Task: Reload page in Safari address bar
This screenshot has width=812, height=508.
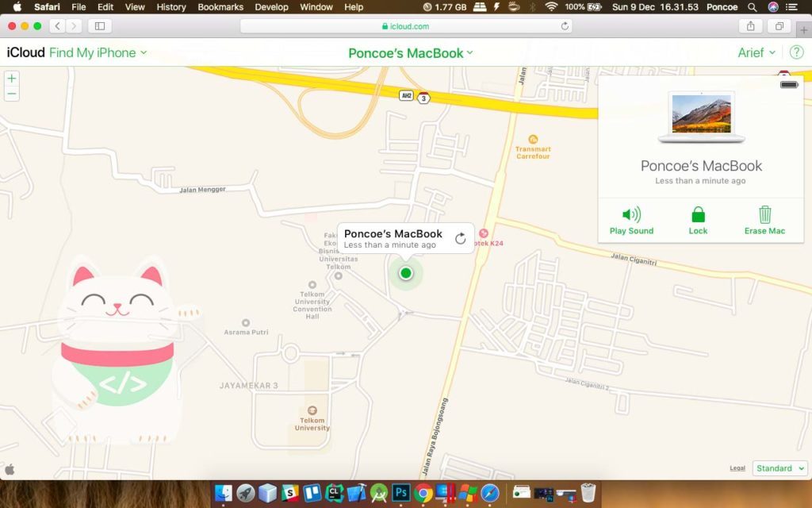Action: coord(565,26)
